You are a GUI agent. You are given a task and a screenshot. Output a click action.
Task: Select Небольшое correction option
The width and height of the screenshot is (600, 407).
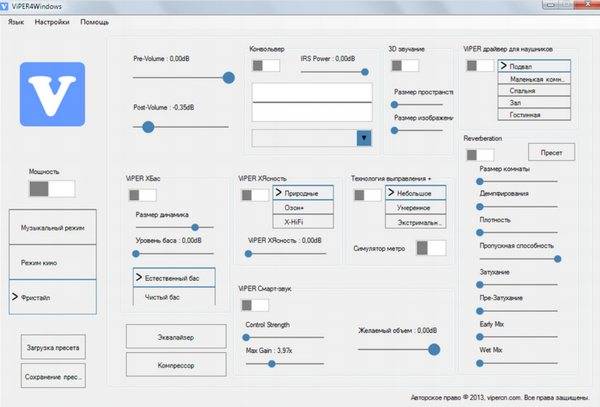coord(416,193)
